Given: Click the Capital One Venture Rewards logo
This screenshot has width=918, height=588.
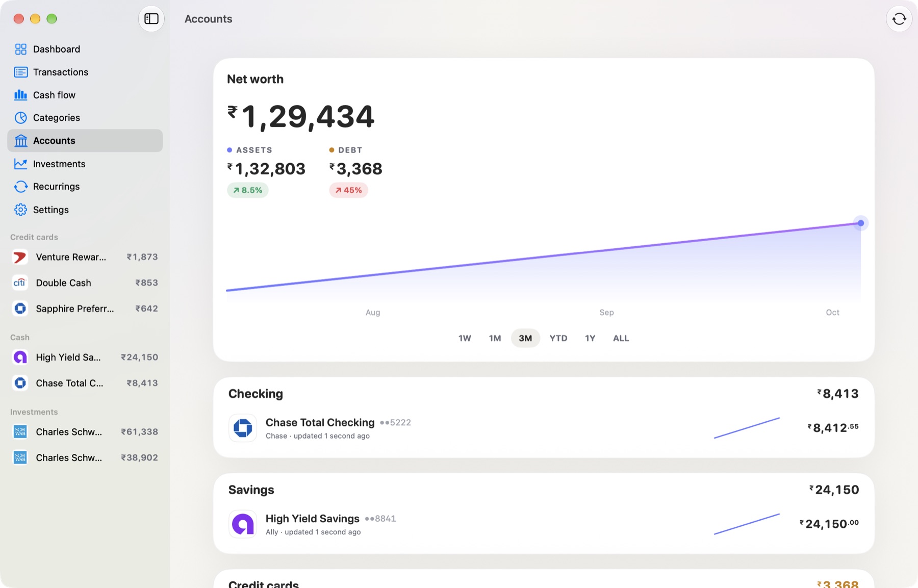Looking at the screenshot, I should [x=20, y=257].
